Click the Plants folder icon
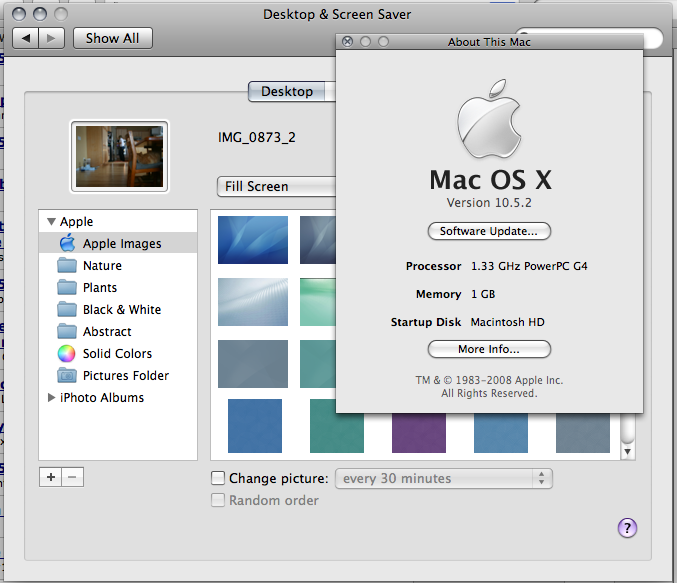 coord(67,288)
